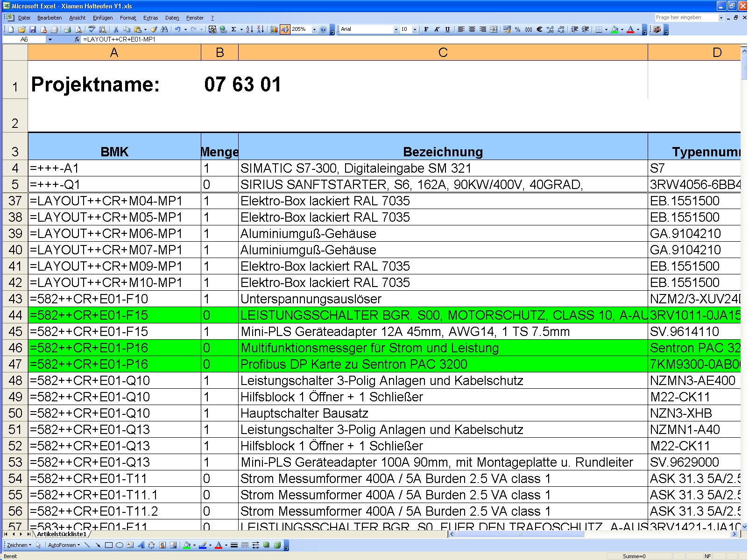The image size is (749, 560).
Task: Click fill color yellow bucket on formatting toolbar
Action: coord(615,29)
